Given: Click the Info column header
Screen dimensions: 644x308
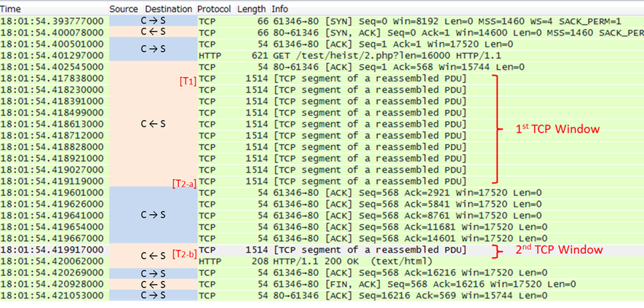Looking at the screenshot, I should point(280,9).
